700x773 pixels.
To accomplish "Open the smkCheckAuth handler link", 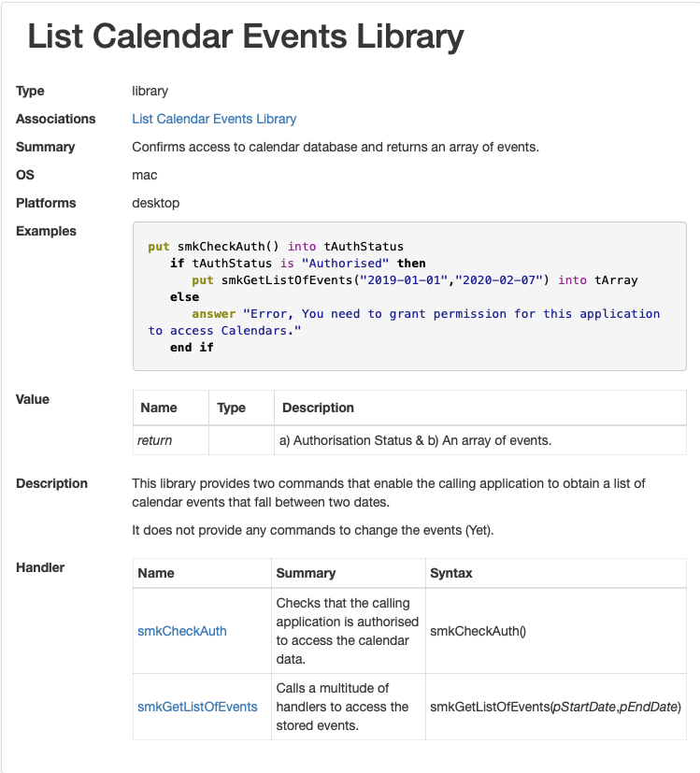I will [181, 631].
